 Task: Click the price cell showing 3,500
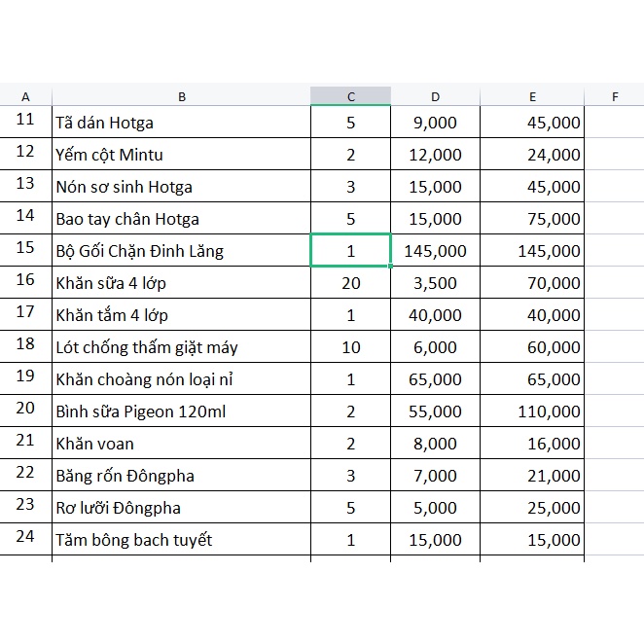435,283
